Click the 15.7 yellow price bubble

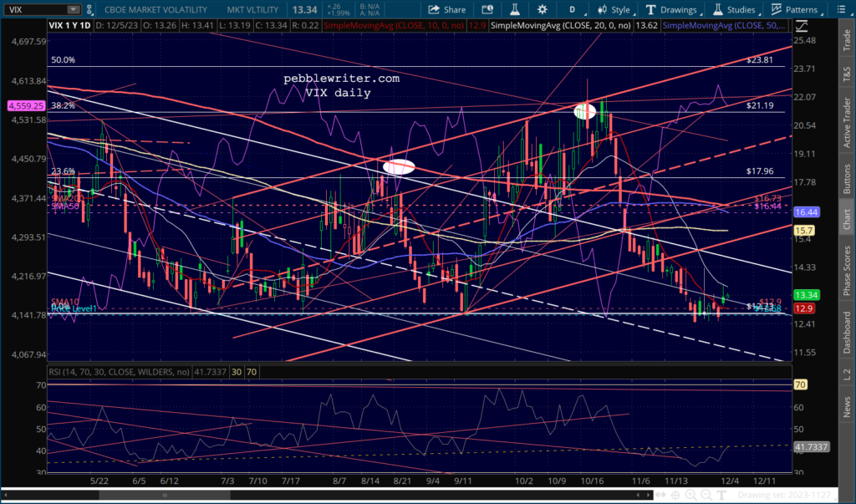point(804,231)
